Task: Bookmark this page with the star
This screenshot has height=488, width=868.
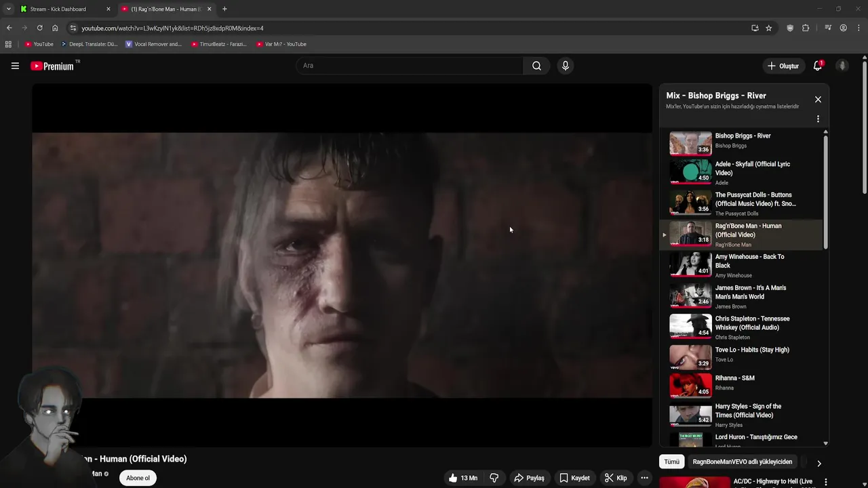Action: [x=768, y=28]
